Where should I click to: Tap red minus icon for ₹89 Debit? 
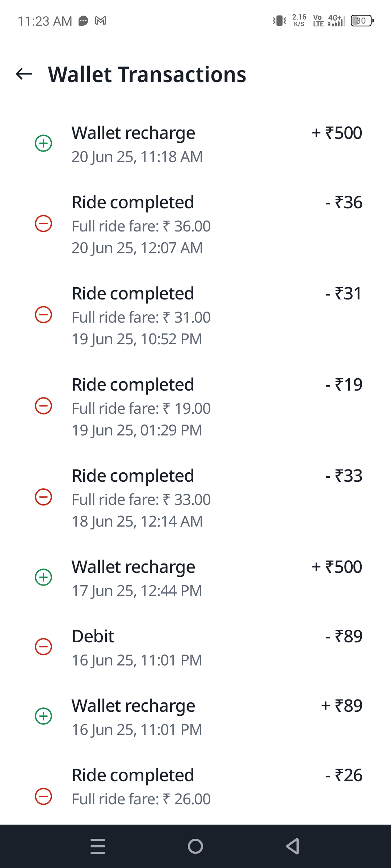pyautogui.click(x=43, y=647)
